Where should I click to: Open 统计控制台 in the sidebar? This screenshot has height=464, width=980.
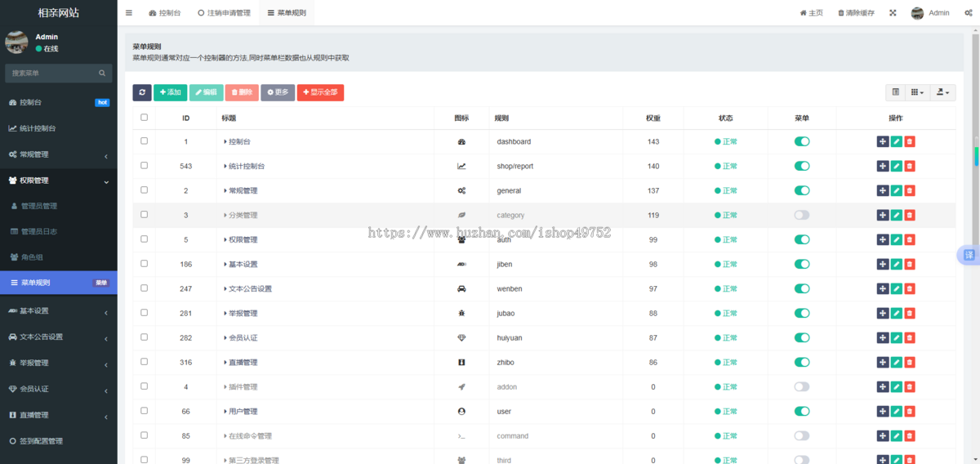click(x=59, y=128)
